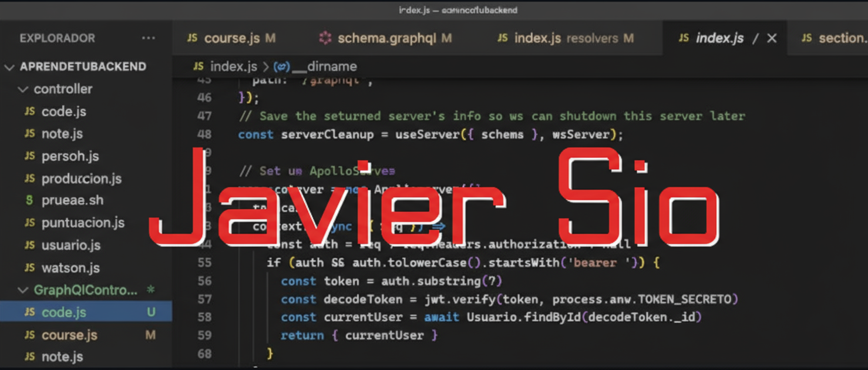Select highlighted code.js marked U

86,312
